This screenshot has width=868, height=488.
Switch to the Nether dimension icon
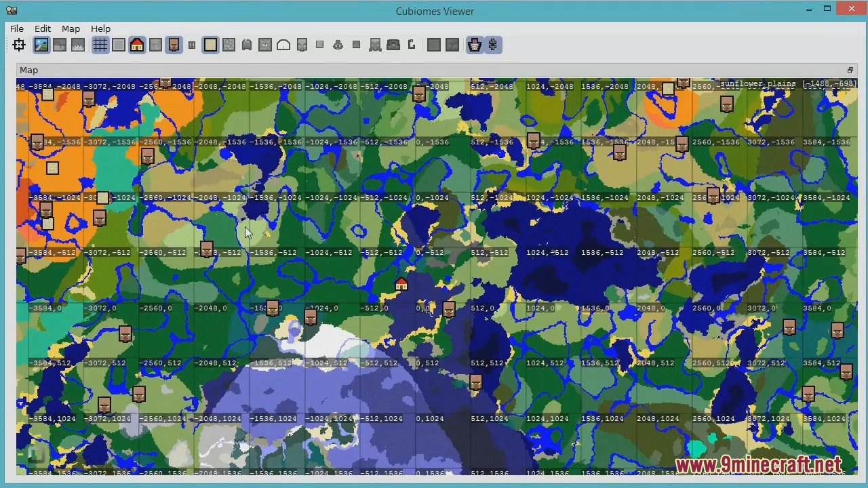[x=60, y=45]
